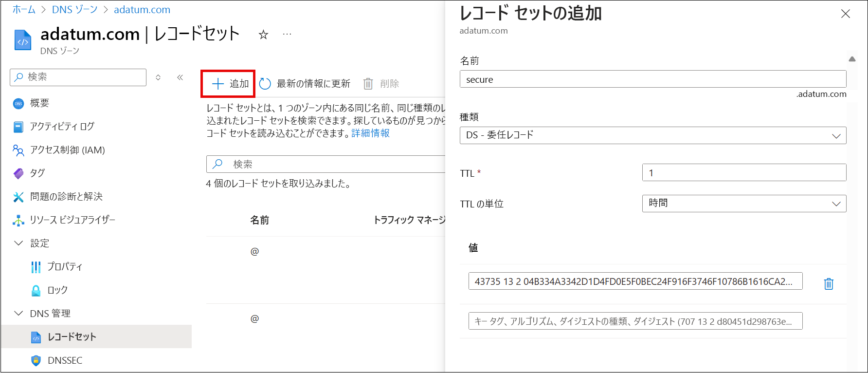This screenshot has width=868, height=373.
Task: Delete the DS record value with trash icon
Action: [x=828, y=284]
